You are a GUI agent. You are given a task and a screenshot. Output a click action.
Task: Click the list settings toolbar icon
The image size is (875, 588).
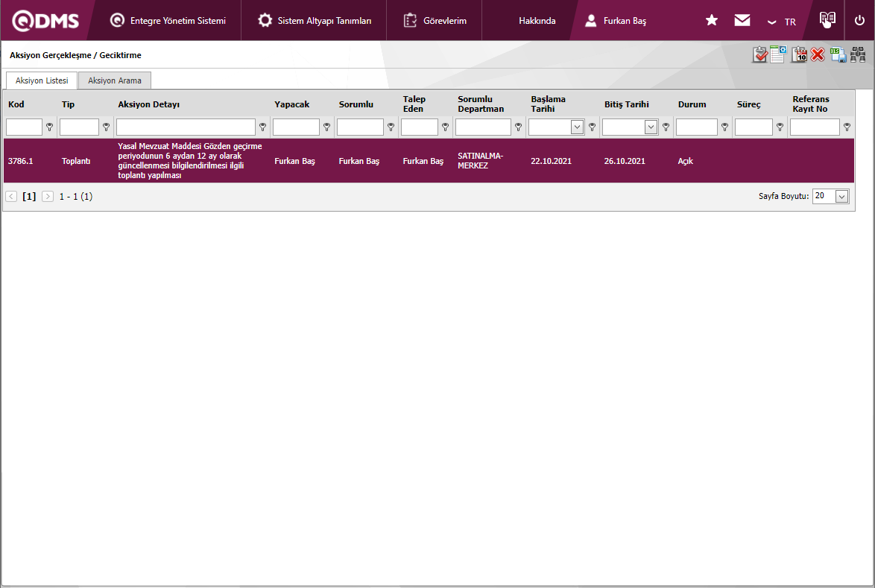click(x=778, y=54)
